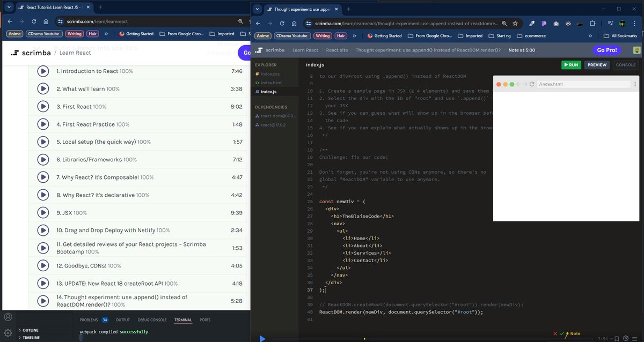Play lesson 10 Drag and Drop Deploy
Image resolution: width=644 pixels, height=342 pixels.
(43, 231)
